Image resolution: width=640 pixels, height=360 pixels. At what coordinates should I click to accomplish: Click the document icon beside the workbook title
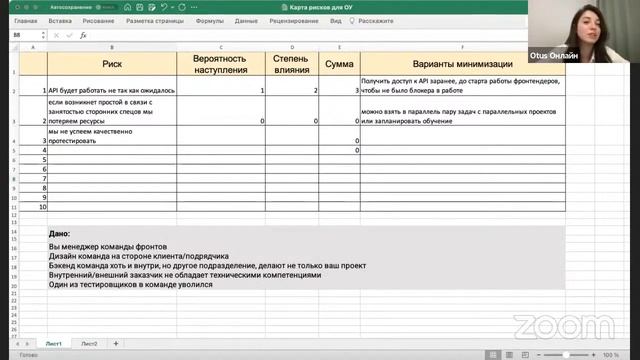[x=284, y=7]
